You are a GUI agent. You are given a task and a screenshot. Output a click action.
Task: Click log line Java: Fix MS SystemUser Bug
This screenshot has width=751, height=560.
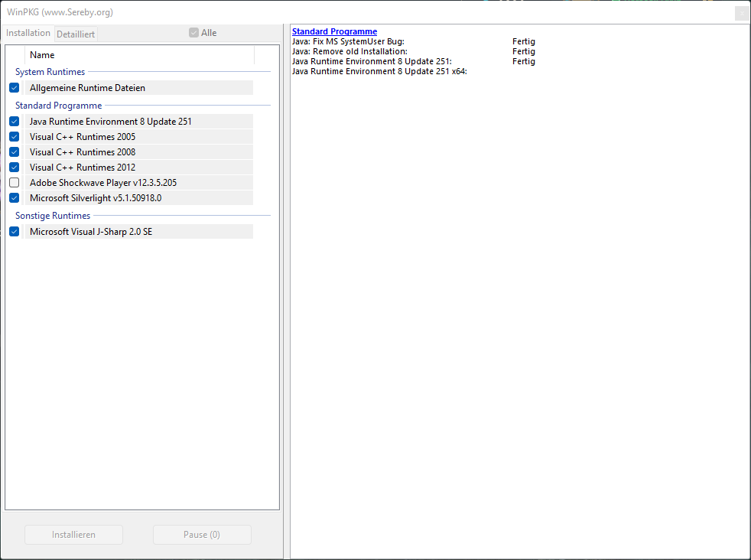click(348, 41)
